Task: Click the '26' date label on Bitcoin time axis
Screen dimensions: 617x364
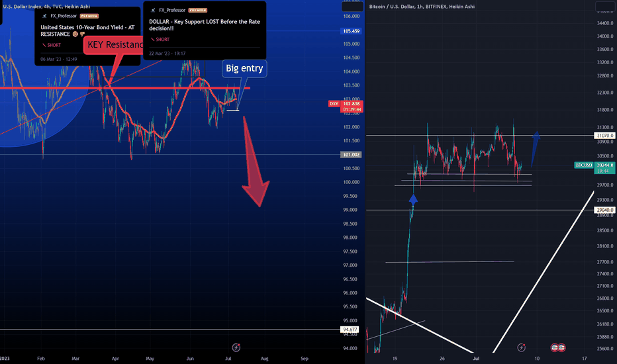Action: [x=442, y=359]
